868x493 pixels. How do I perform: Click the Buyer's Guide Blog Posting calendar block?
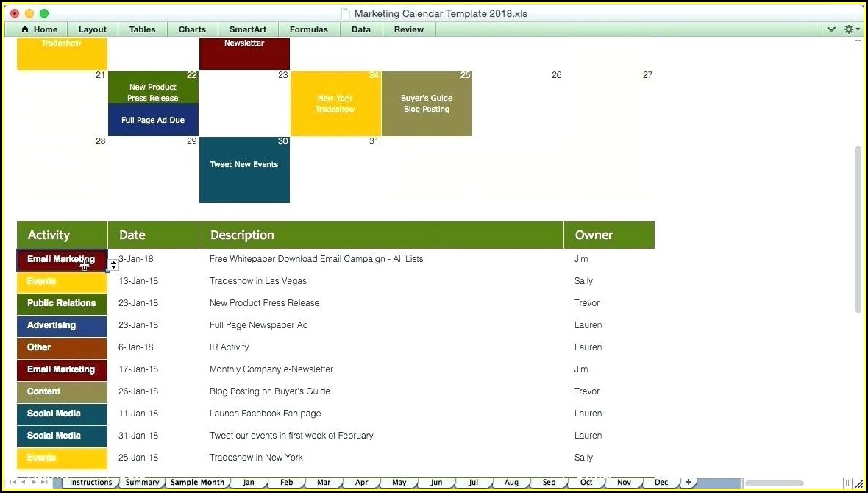tap(427, 104)
